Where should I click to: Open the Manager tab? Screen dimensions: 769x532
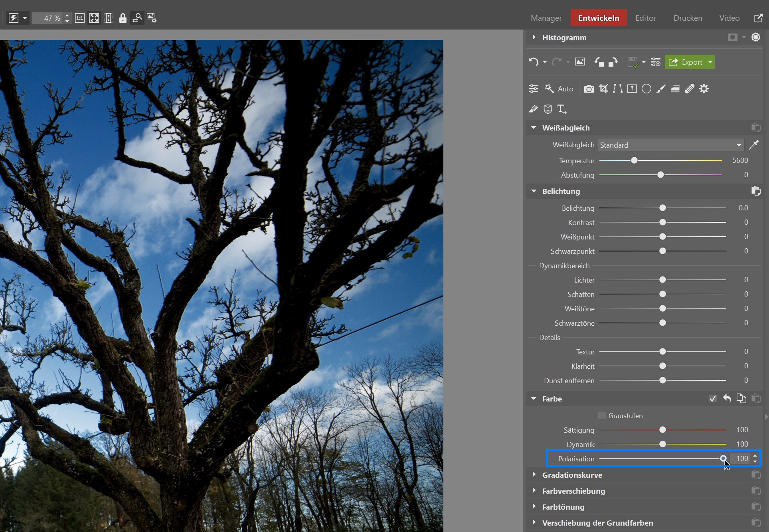click(x=546, y=18)
